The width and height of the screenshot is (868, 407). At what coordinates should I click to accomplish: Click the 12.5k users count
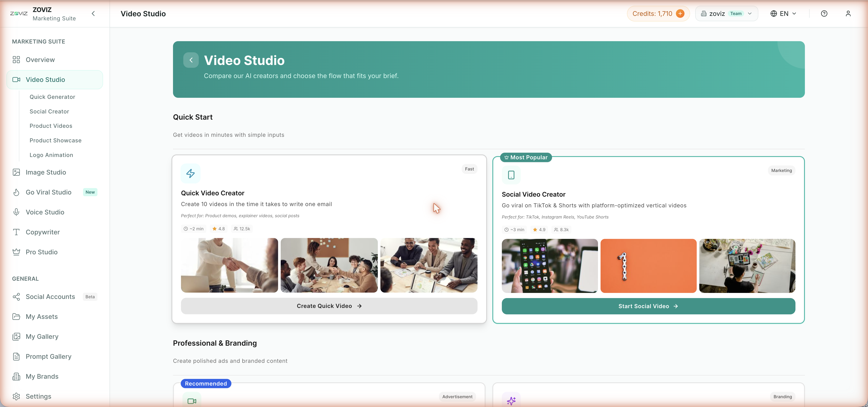[242, 229]
